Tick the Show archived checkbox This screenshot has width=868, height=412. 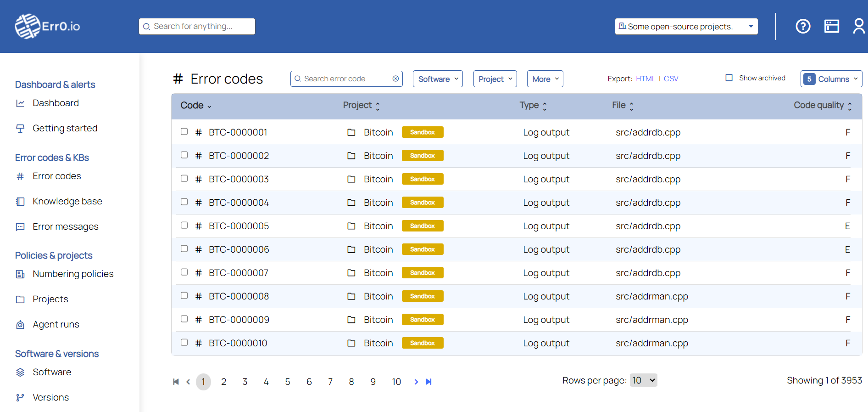pos(729,78)
